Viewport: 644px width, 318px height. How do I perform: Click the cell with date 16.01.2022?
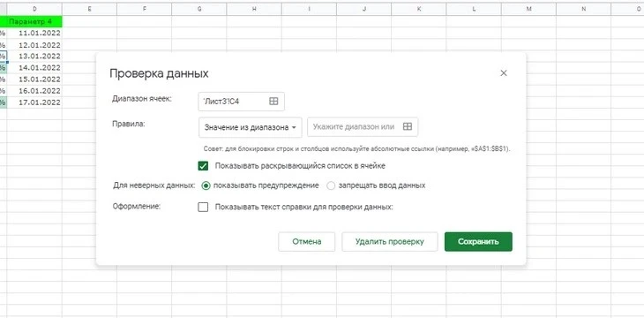(x=34, y=90)
